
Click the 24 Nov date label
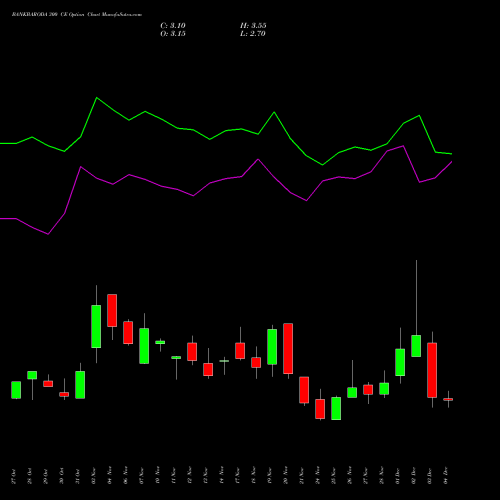coord(318,475)
